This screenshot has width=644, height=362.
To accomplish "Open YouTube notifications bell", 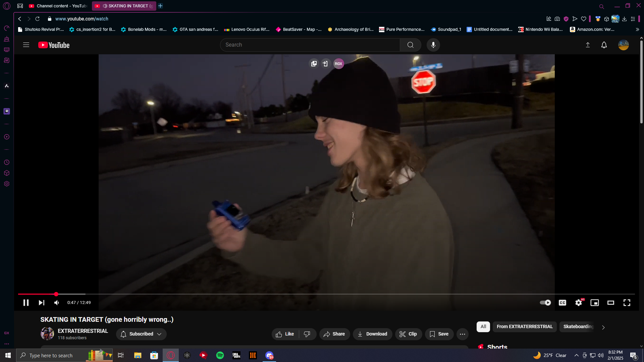I will coord(604,45).
